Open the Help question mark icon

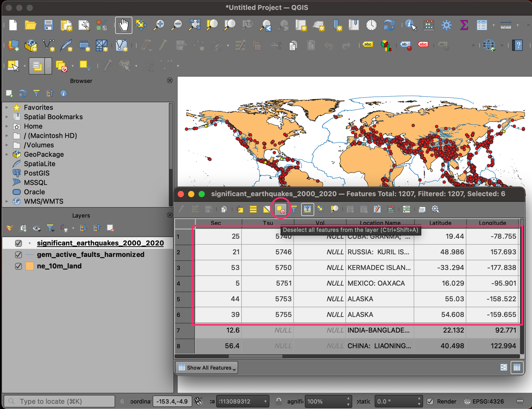tap(517, 45)
